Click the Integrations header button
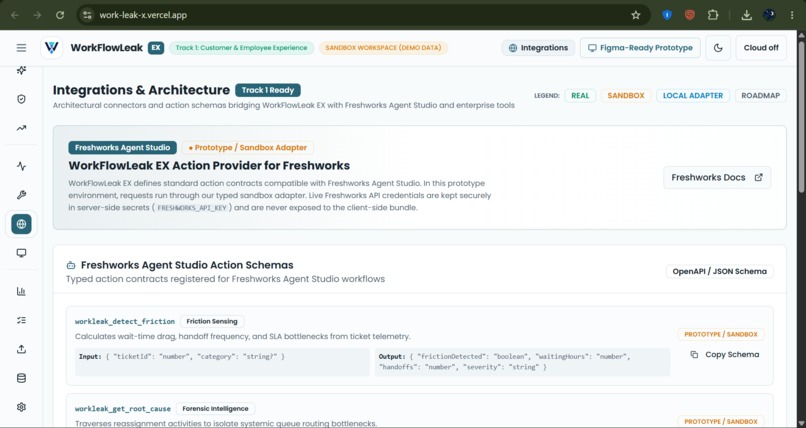Screen dimensions: 806x428 (x=538, y=48)
